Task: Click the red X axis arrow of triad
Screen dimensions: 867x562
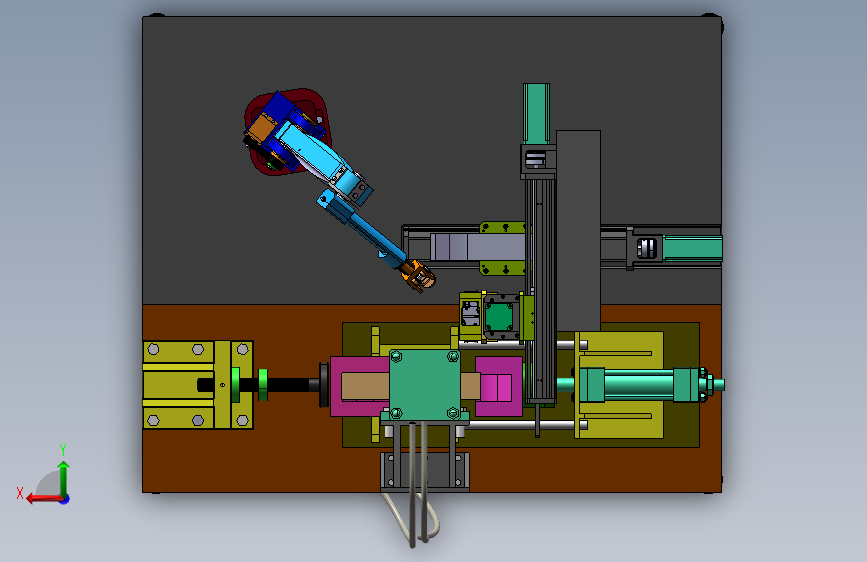Action: click(x=44, y=499)
